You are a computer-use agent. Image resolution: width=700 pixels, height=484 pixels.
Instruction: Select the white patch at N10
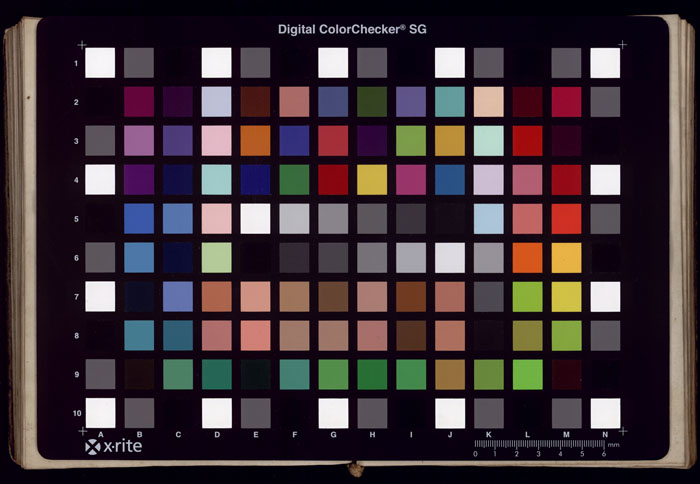605,413
